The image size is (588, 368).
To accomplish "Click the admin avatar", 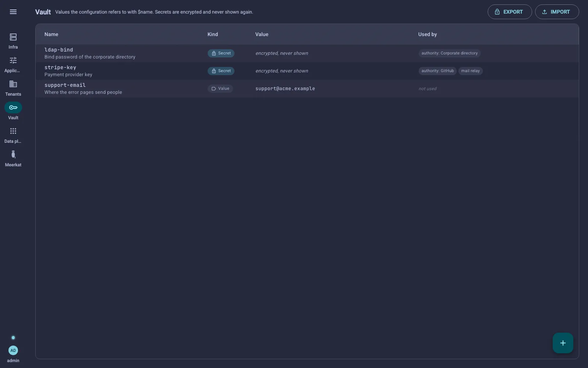I will [x=13, y=350].
